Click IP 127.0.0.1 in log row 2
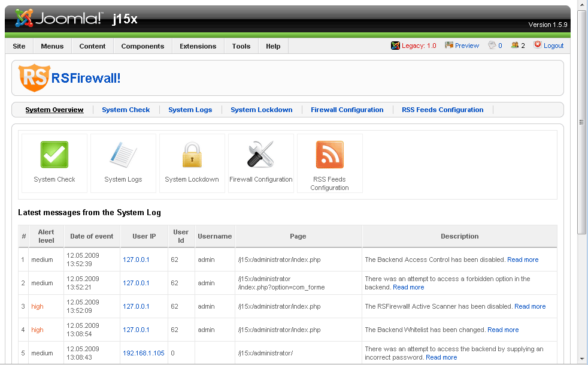 [x=136, y=283]
